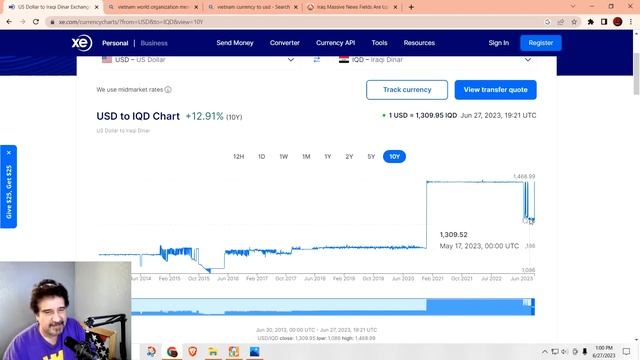Click the address bar URL field
The height and width of the screenshot is (360, 640).
[x=298, y=22]
